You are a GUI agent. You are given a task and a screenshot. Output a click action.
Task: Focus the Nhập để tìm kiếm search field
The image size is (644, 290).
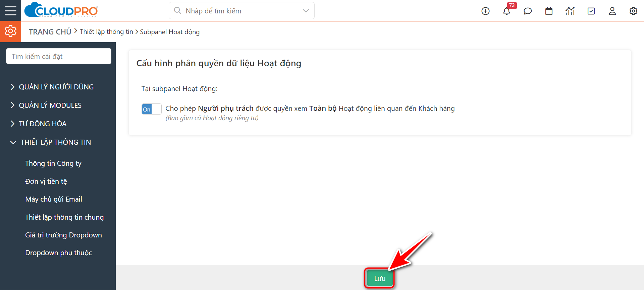[x=241, y=11]
